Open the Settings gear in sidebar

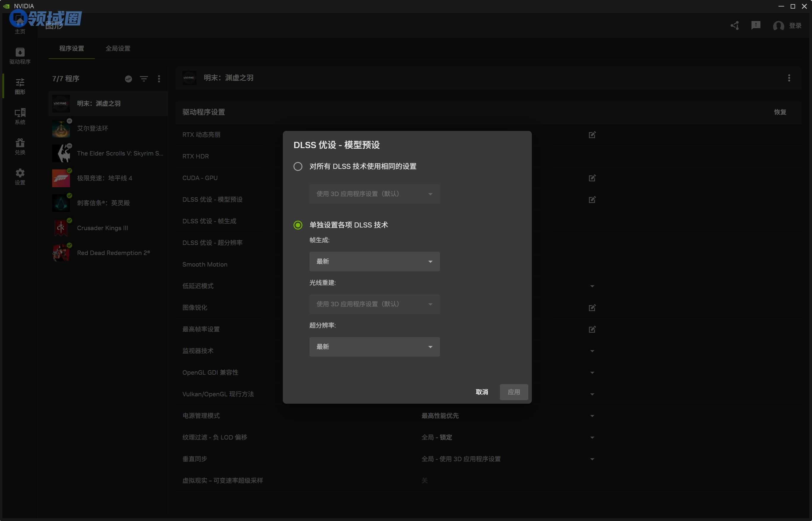click(20, 176)
